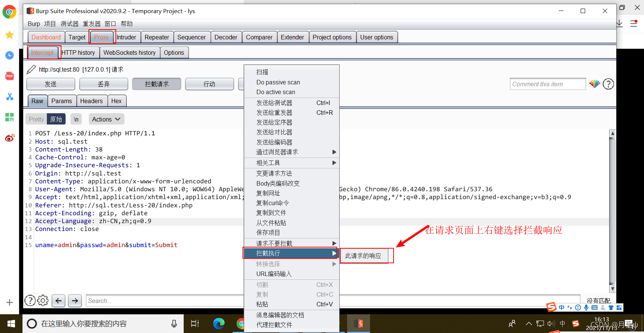Open the HTTP history tab
This screenshot has height=333, width=644.
click(78, 52)
